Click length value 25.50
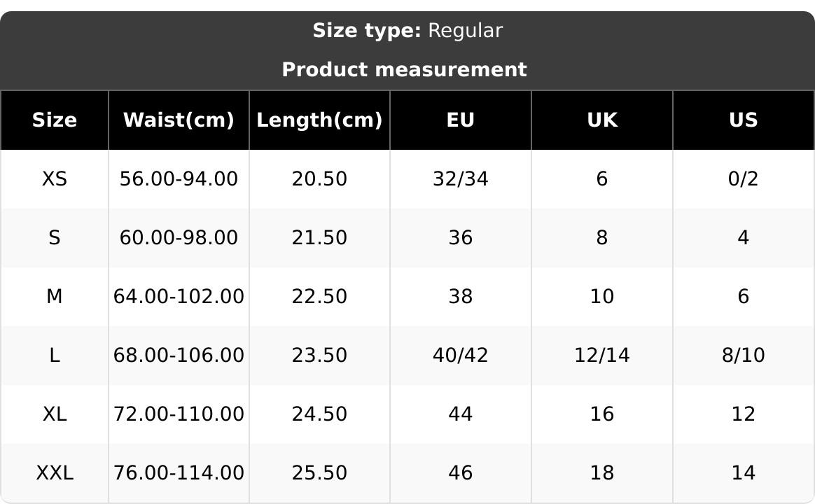This screenshot has width=815, height=504. point(319,473)
